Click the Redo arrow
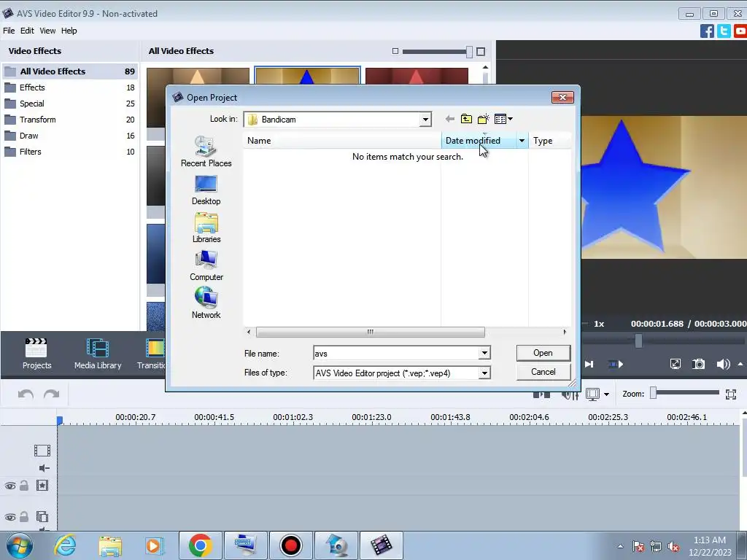The width and height of the screenshot is (747, 560). [x=51, y=394]
